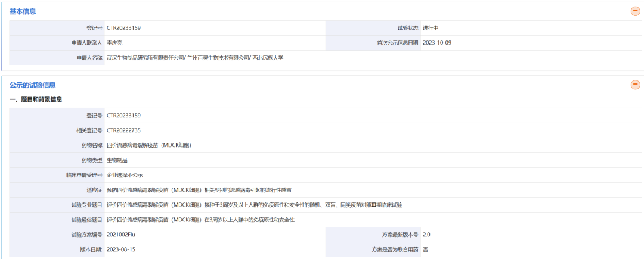The width and height of the screenshot is (644, 259).
Task: Click the 基本信息 section heading
Action: coord(23,11)
